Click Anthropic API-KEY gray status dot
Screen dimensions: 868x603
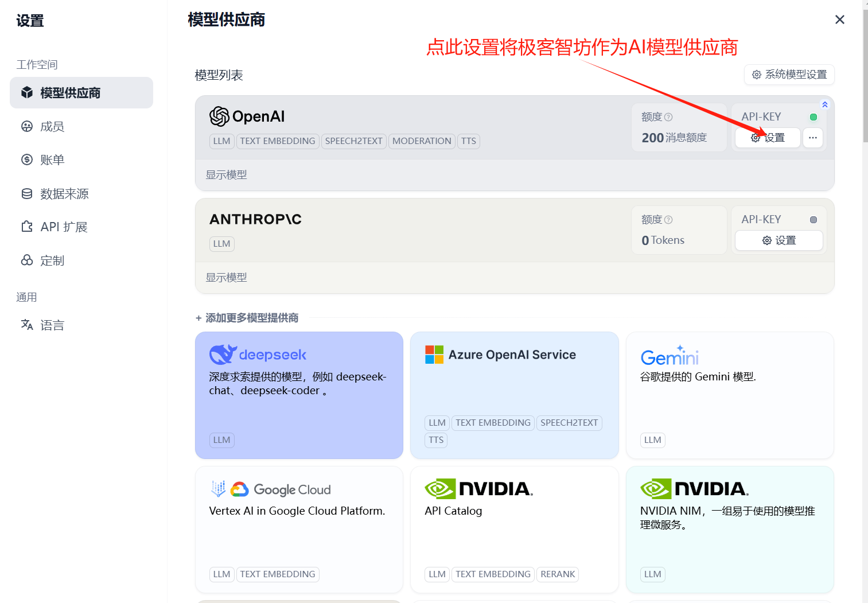point(813,220)
